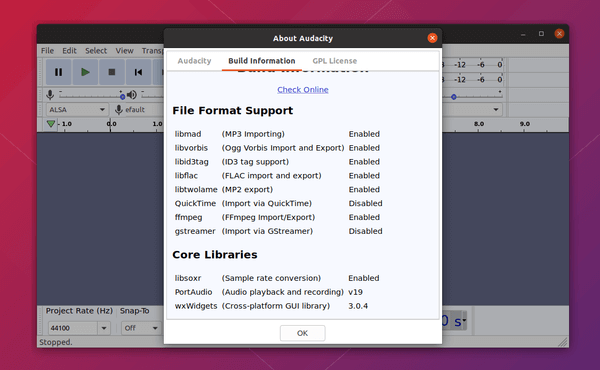Open the Snap-To Off dropdown

click(141, 328)
